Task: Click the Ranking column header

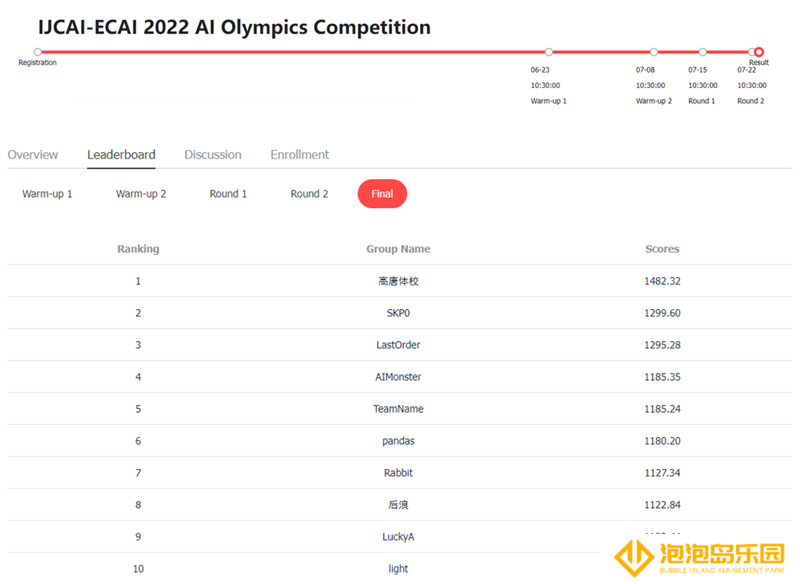Action: (x=138, y=249)
